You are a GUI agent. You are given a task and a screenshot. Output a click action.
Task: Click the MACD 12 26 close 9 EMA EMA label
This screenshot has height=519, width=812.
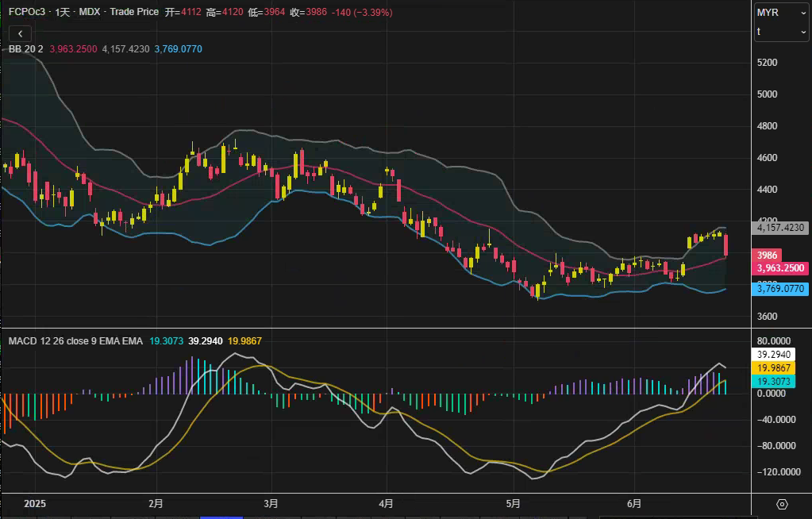pos(75,340)
